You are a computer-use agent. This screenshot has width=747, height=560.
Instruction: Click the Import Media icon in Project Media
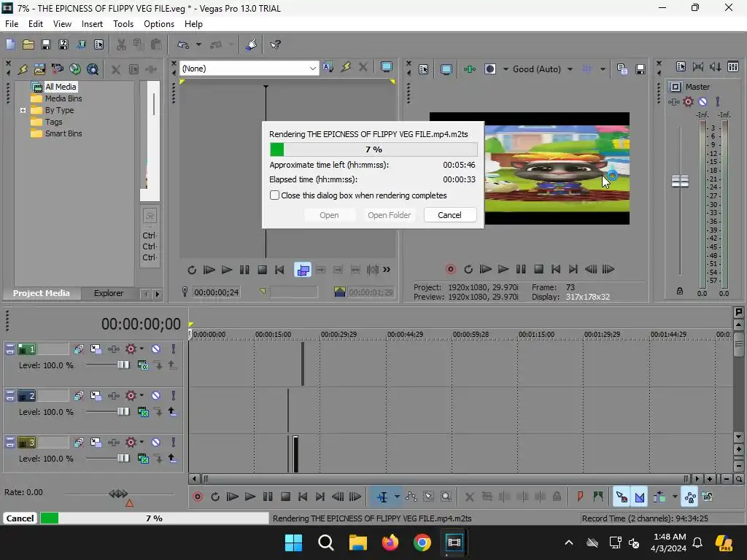pyautogui.click(x=39, y=69)
